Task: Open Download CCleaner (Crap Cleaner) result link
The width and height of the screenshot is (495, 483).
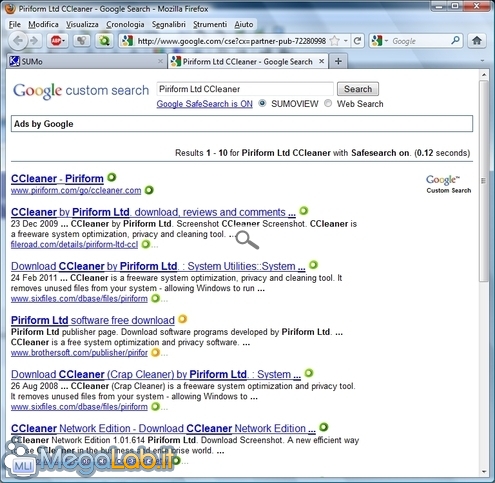Action: [156, 374]
